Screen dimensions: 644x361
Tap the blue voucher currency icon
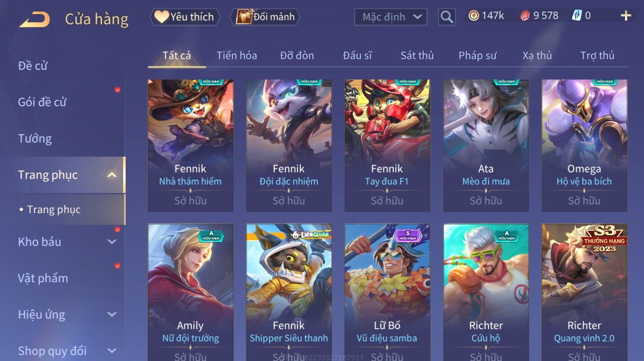[x=577, y=16]
